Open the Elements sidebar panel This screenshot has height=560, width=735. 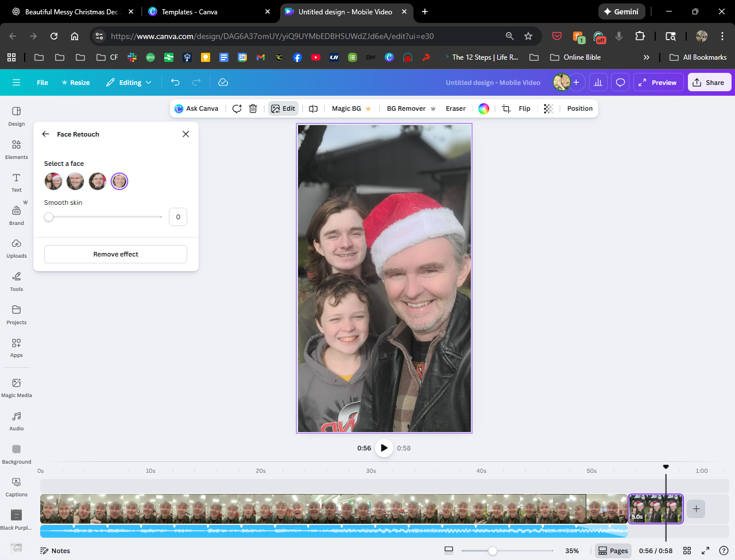[17, 149]
